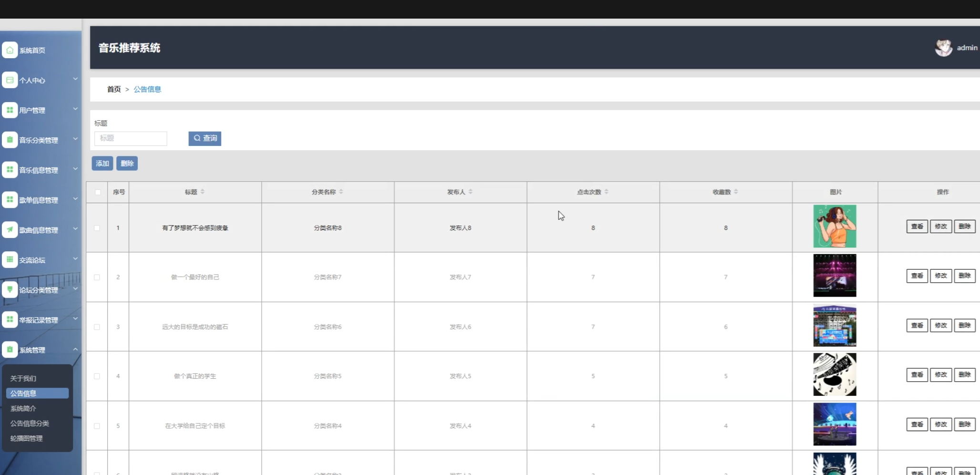
Task: Sort table by 收藏数 column arrows
Action: 736,192
